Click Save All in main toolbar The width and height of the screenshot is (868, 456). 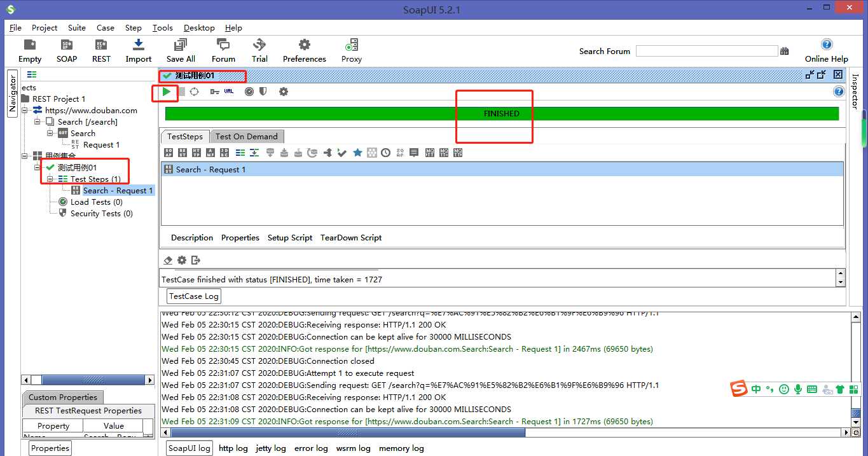coord(181,51)
